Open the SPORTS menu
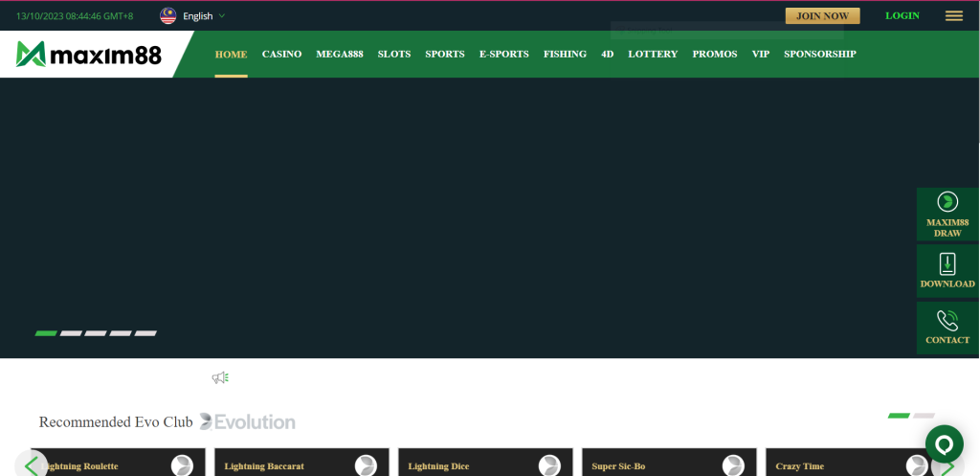 coord(445,54)
